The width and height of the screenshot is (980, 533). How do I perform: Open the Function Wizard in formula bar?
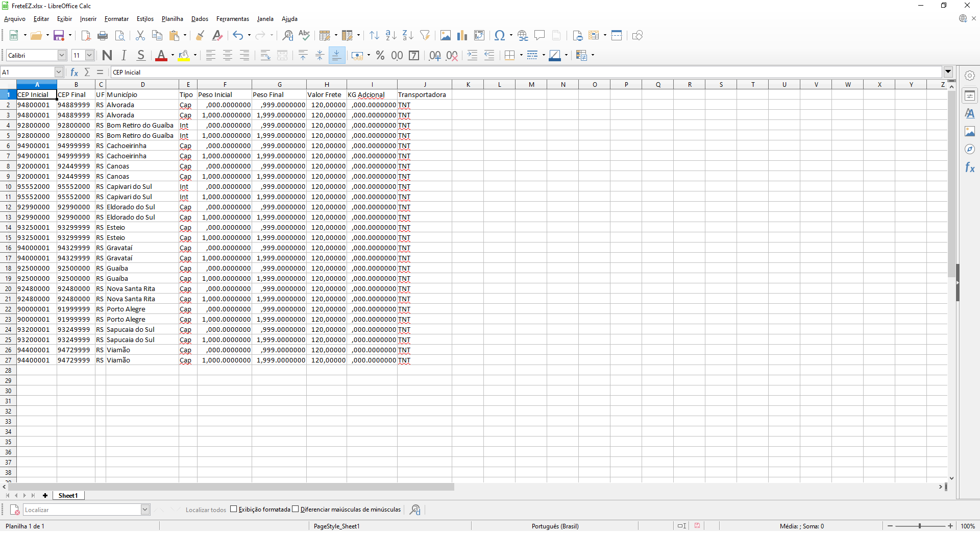point(74,72)
